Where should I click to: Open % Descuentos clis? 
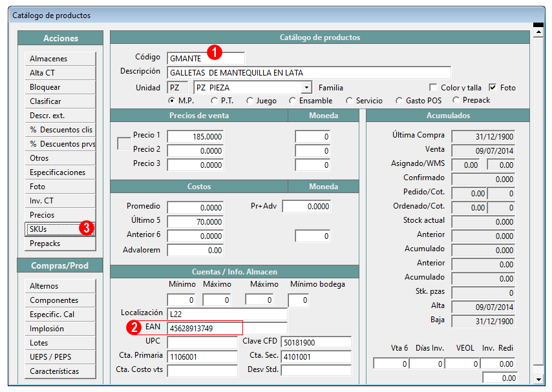[60, 130]
